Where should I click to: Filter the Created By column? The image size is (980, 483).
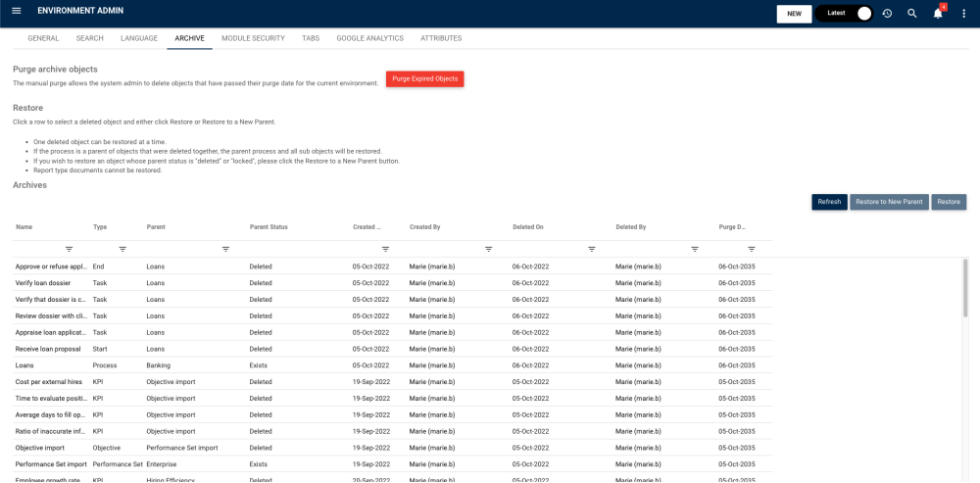coord(489,249)
